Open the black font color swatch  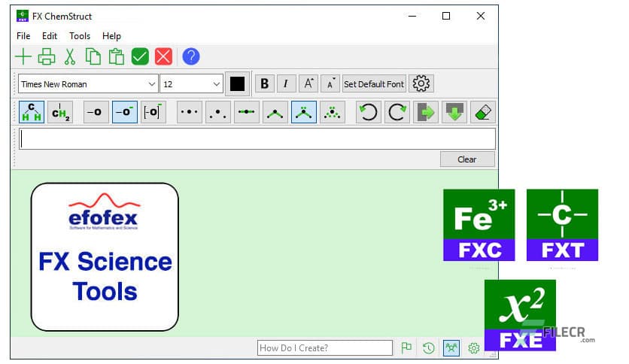click(237, 84)
